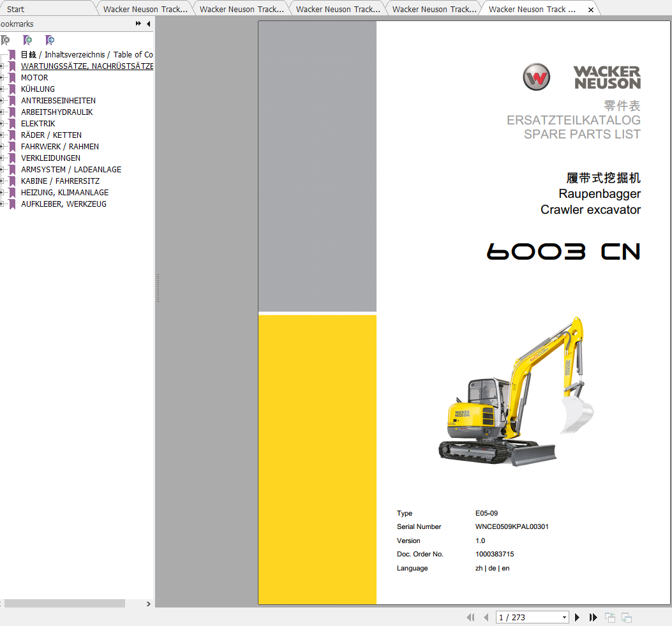This screenshot has height=626, width=672.
Task: Expand the ANTRIEBSEINHEITEN bookmark node
Action: coord(2,101)
